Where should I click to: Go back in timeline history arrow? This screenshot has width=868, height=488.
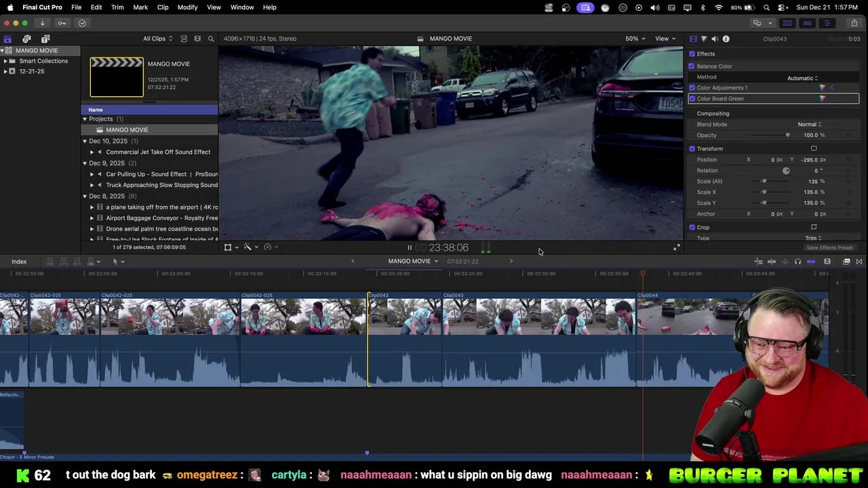coord(353,262)
